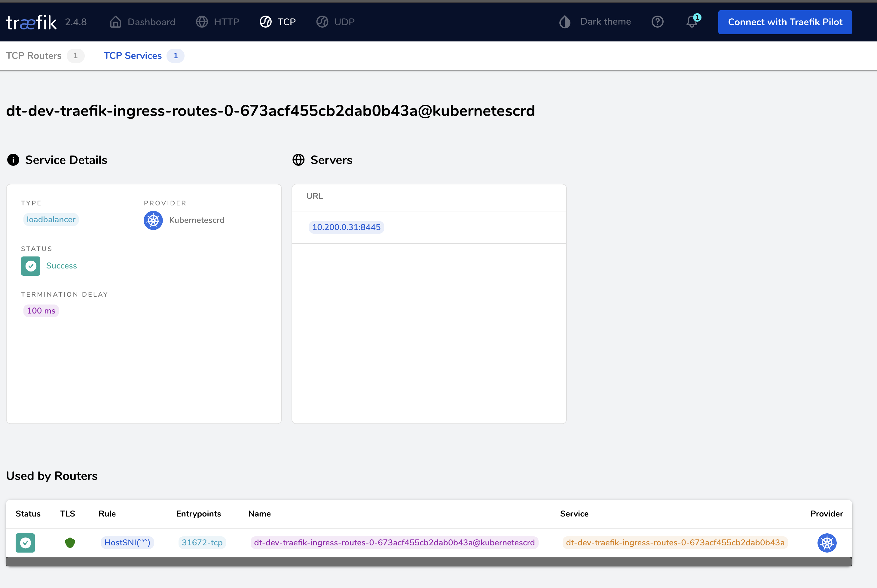This screenshot has width=877, height=588.
Task: Open the Dashboard home icon
Action: 115,22
